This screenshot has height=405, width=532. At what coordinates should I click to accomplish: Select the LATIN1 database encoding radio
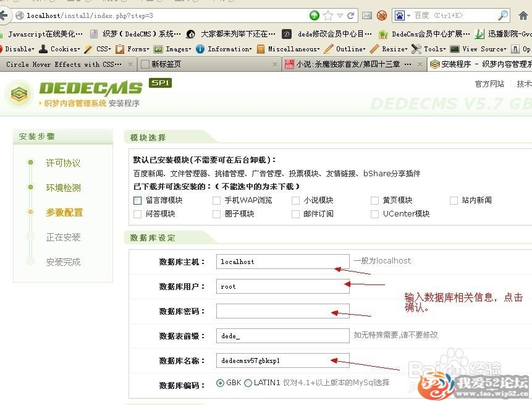[248, 383]
